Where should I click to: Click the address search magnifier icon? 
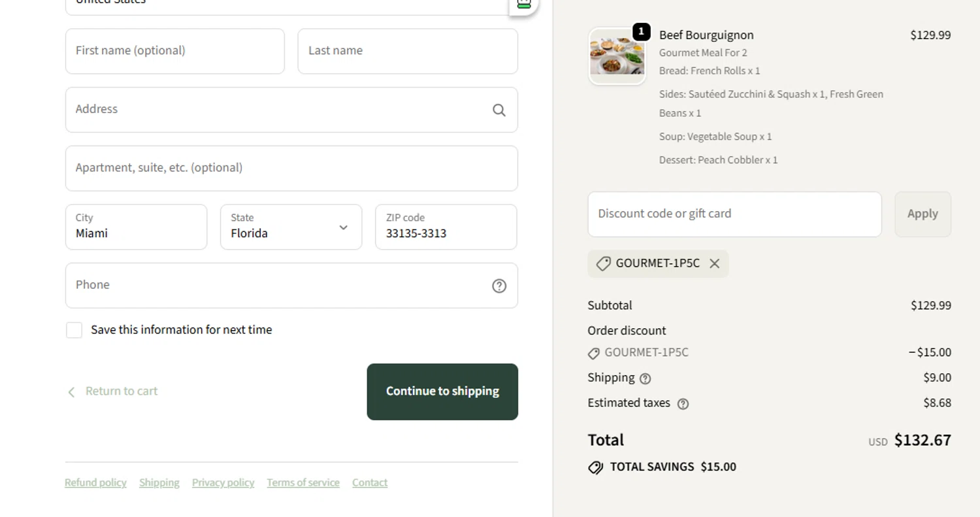pos(499,110)
